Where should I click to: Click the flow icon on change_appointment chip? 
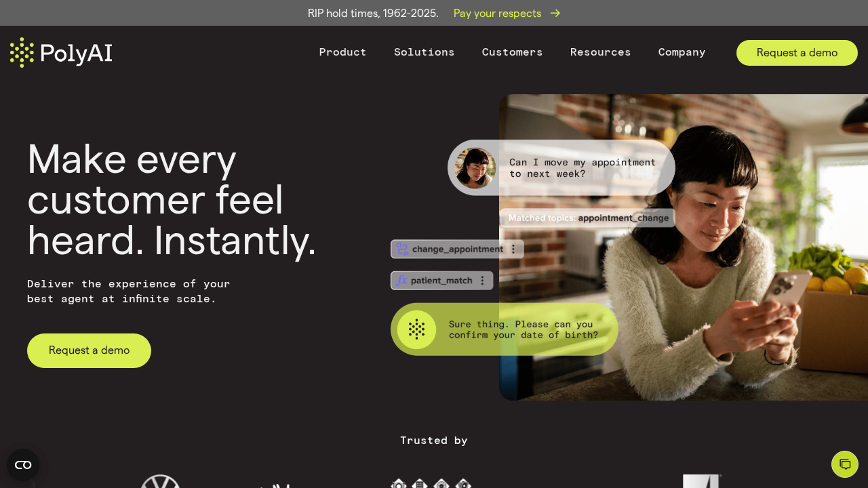coord(402,249)
